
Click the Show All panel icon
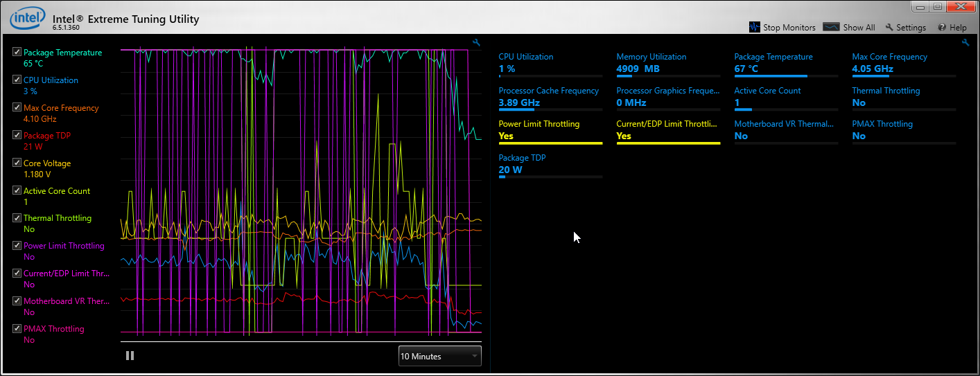[x=831, y=27]
